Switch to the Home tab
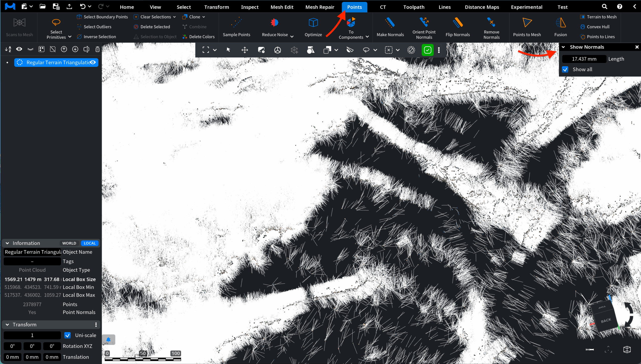 pos(127,7)
